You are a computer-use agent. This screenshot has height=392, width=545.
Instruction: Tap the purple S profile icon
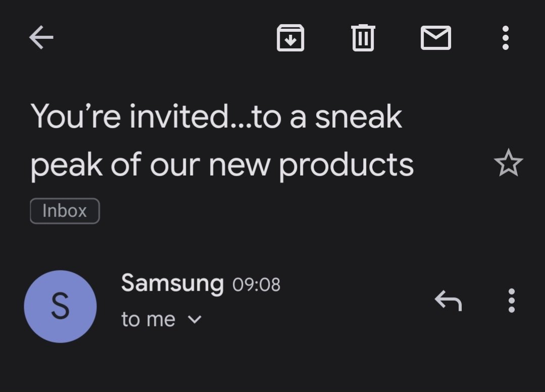pos(60,306)
